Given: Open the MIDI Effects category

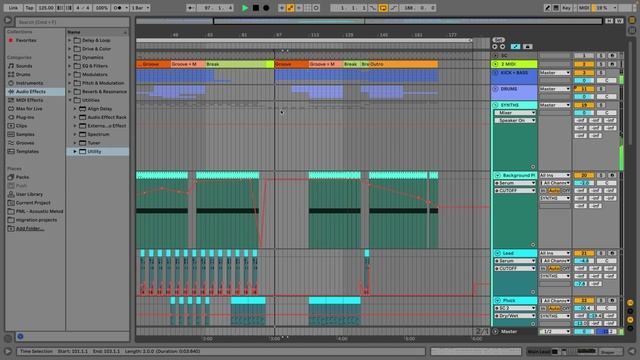Looking at the screenshot, I should 29,100.
